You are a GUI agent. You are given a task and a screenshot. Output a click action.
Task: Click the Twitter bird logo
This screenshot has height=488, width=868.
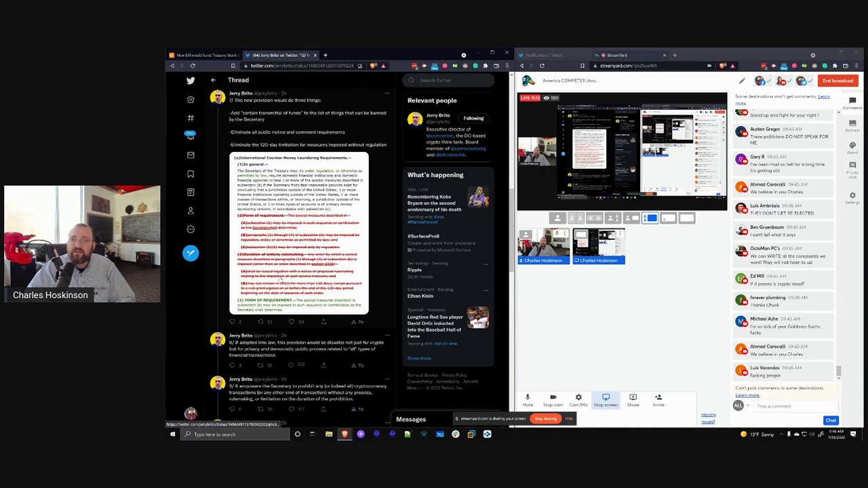coord(191,81)
